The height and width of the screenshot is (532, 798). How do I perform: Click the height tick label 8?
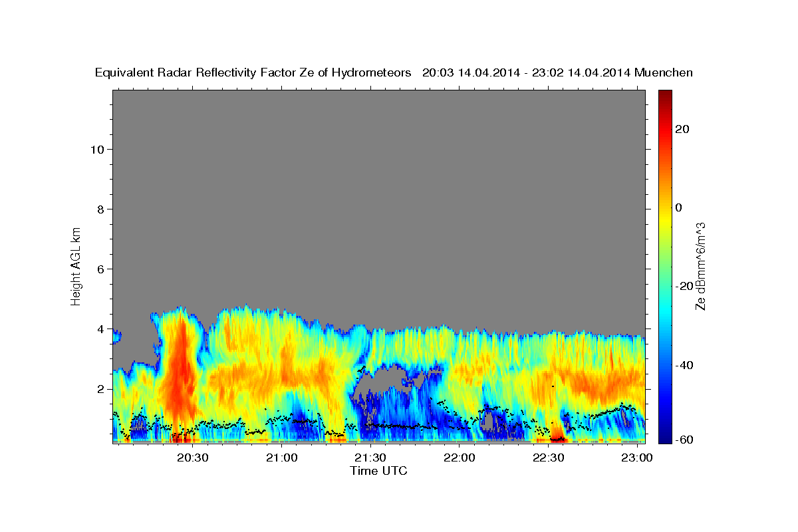(100, 209)
